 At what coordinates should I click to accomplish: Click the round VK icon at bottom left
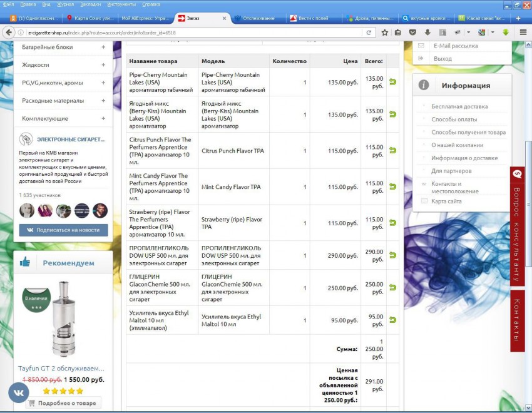tap(18, 392)
